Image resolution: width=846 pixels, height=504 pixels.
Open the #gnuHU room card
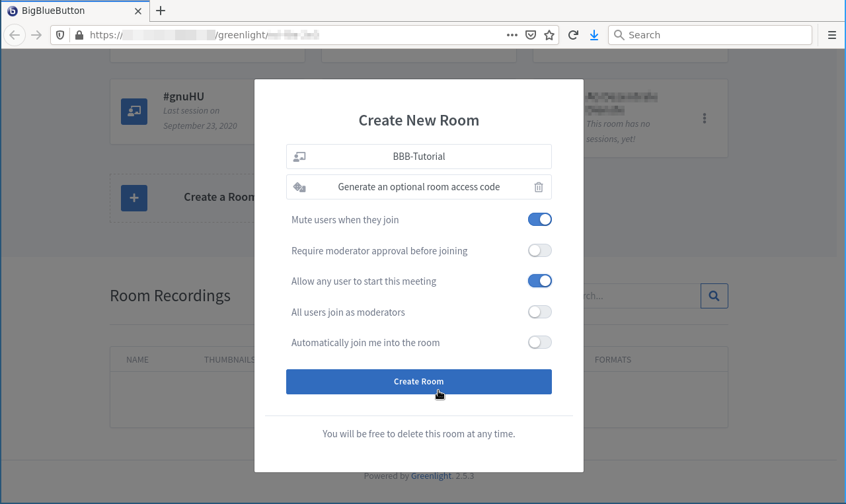182,112
